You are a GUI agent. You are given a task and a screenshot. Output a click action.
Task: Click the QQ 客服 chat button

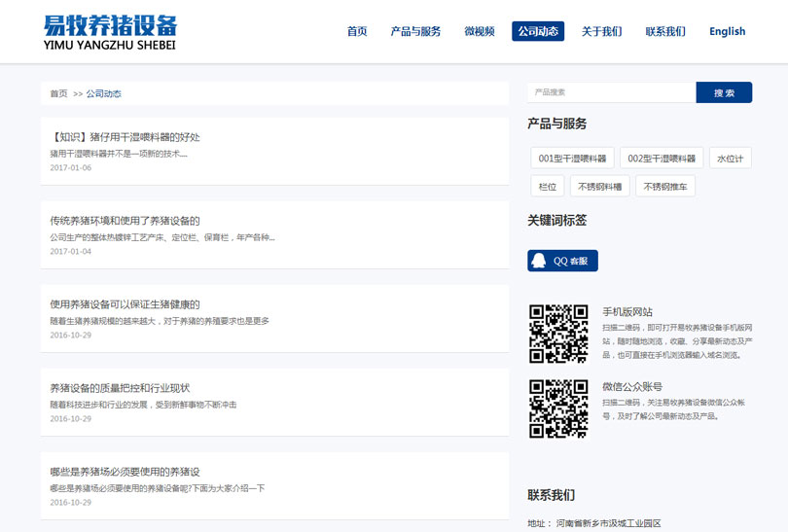coord(562,261)
